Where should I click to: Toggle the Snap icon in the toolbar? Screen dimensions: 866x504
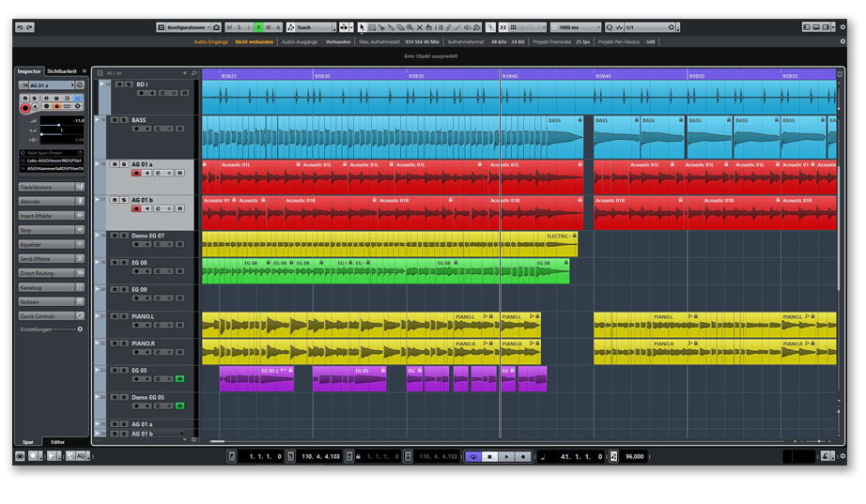(503, 27)
